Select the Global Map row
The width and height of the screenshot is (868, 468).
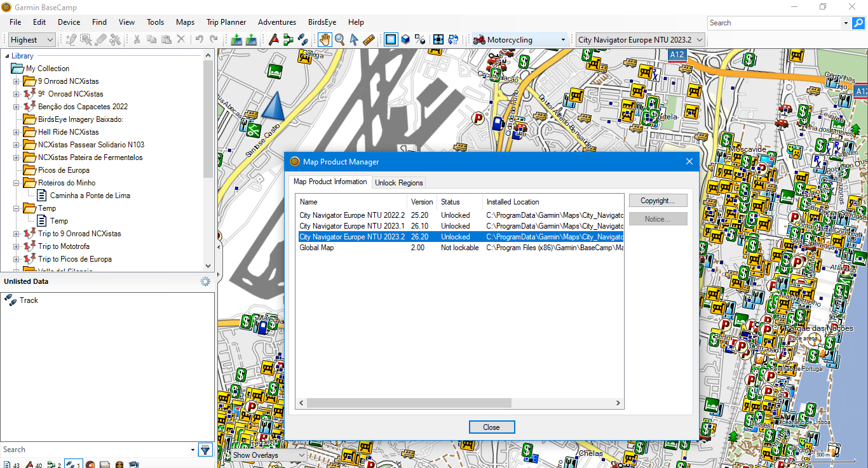460,248
